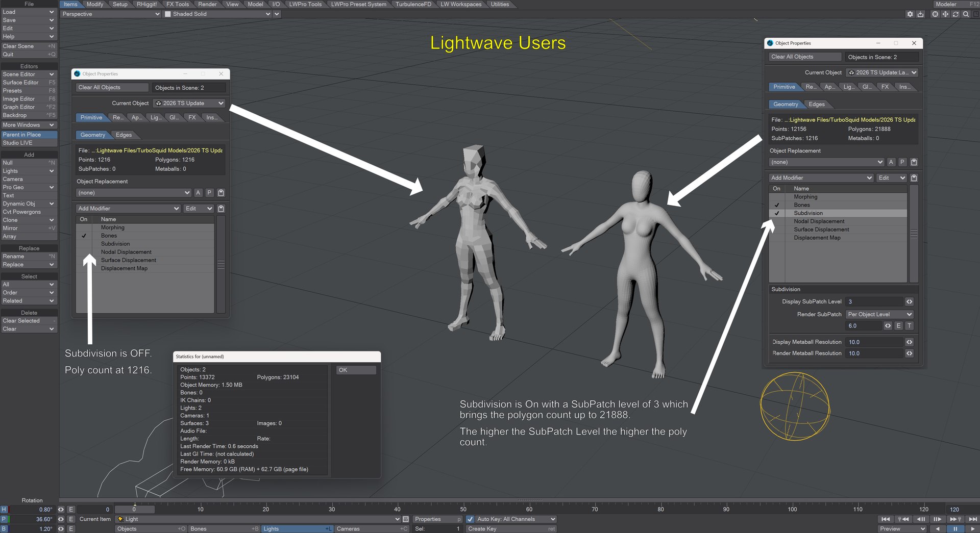Click OK in the Statistics window
This screenshot has height=533, width=980.
point(356,370)
